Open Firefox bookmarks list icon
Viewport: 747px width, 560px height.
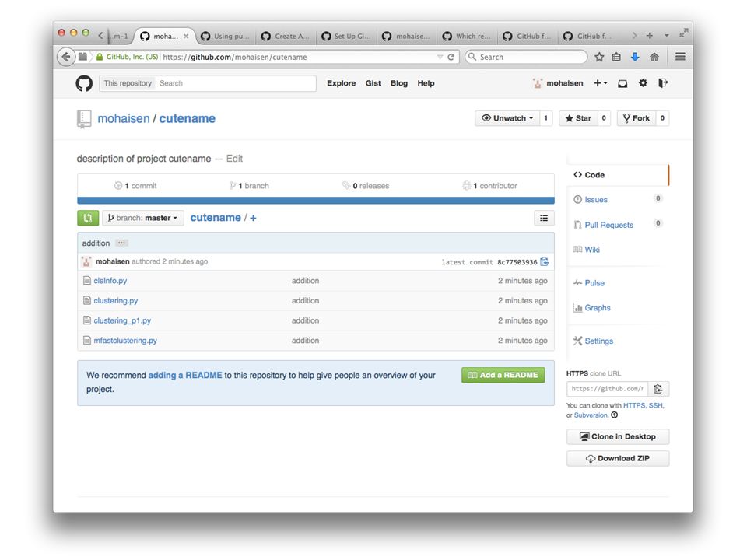(x=616, y=57)
